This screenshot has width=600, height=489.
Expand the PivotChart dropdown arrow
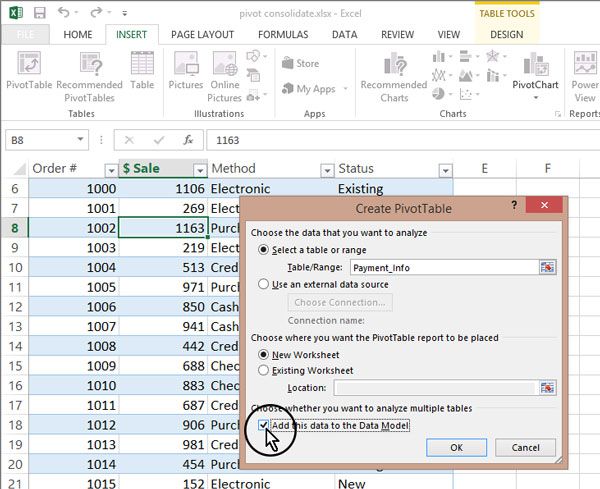(536, 98)
